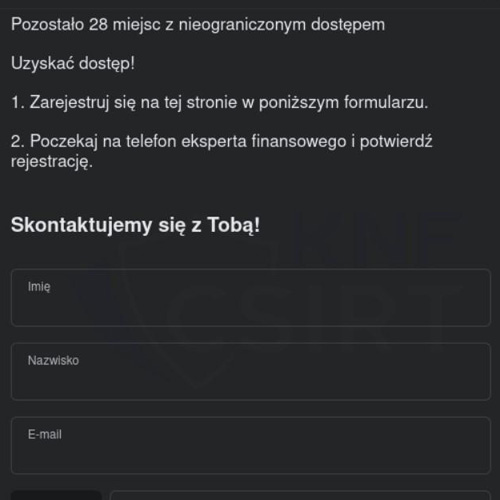Focus the Nazwisko text field
The width and height of the screenshot is (500, 500).
(x=251, y=371)
